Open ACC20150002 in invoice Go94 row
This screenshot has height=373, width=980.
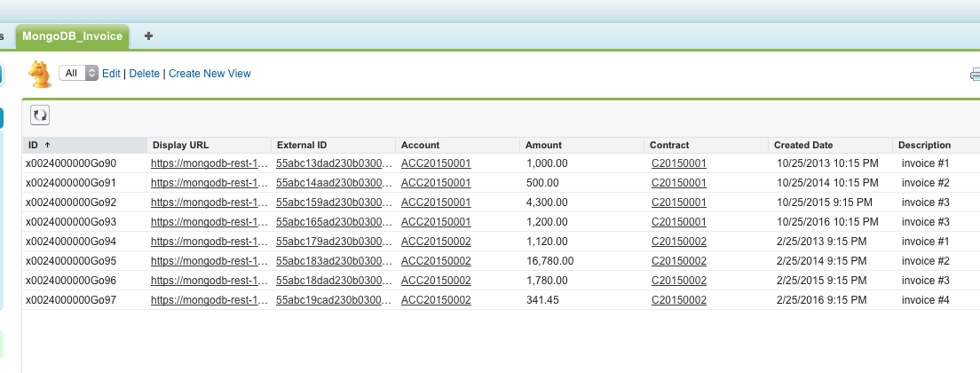[436, 242]
